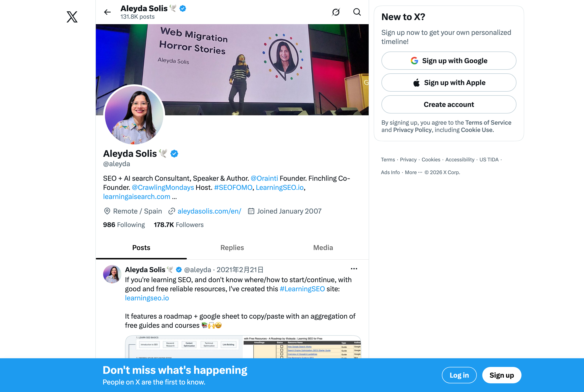Click the Sign up button in bottom bar

tap(502, 375)
